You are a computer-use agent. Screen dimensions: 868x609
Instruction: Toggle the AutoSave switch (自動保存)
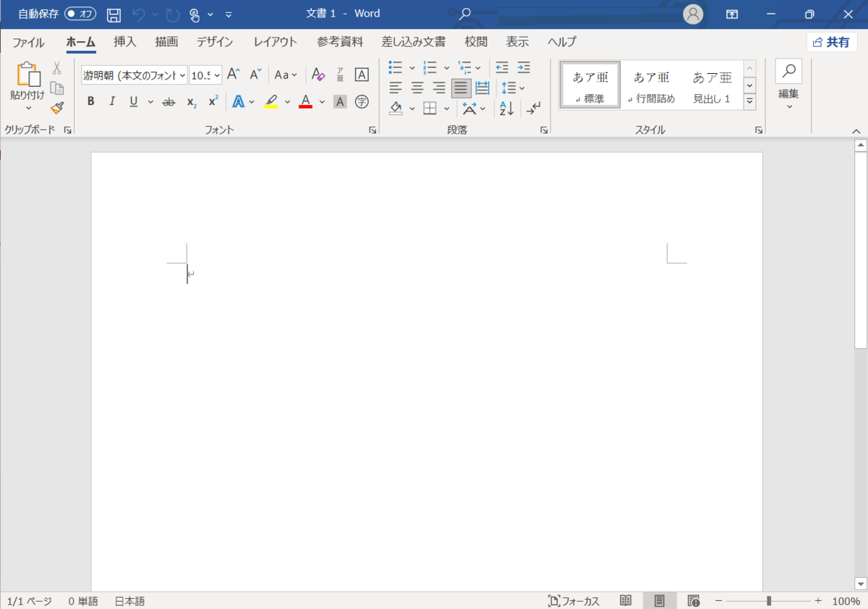point(80,14)
